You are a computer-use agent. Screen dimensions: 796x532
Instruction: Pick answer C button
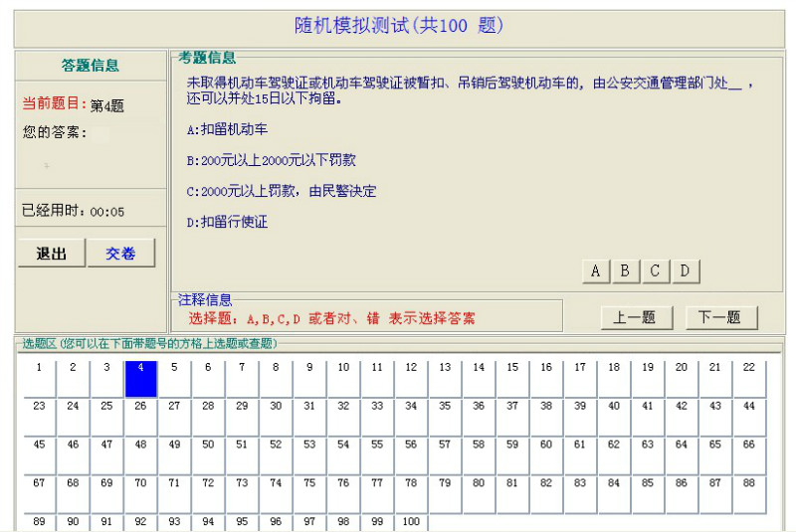click(655, 270)
